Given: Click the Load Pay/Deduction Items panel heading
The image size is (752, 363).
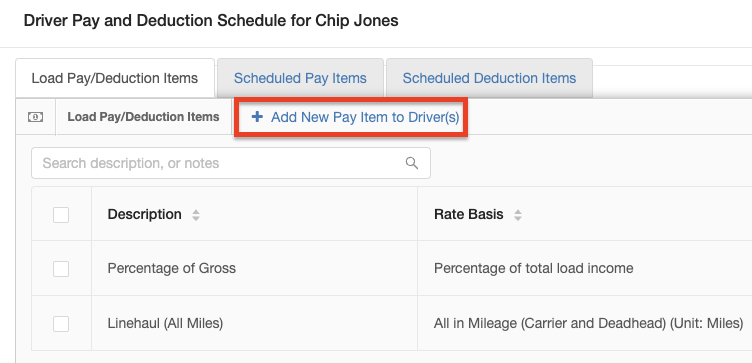Looking at the screenshot, I should (143, 117).
